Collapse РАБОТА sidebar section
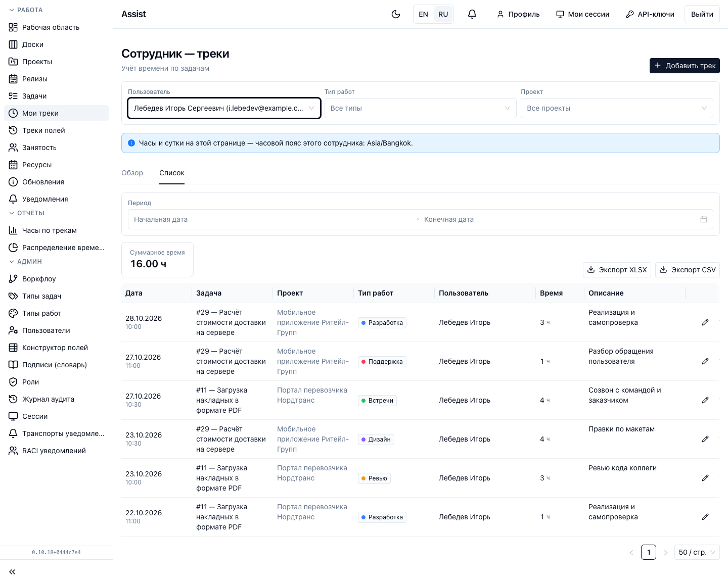This screenshot has width=728, height=584. [x=26, y=10]
